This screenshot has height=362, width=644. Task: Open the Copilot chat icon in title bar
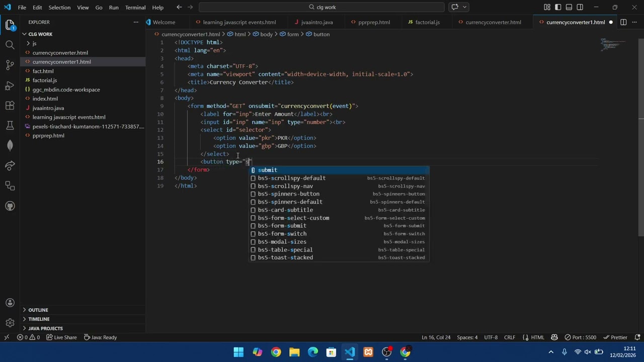click(x=455, y=7)
